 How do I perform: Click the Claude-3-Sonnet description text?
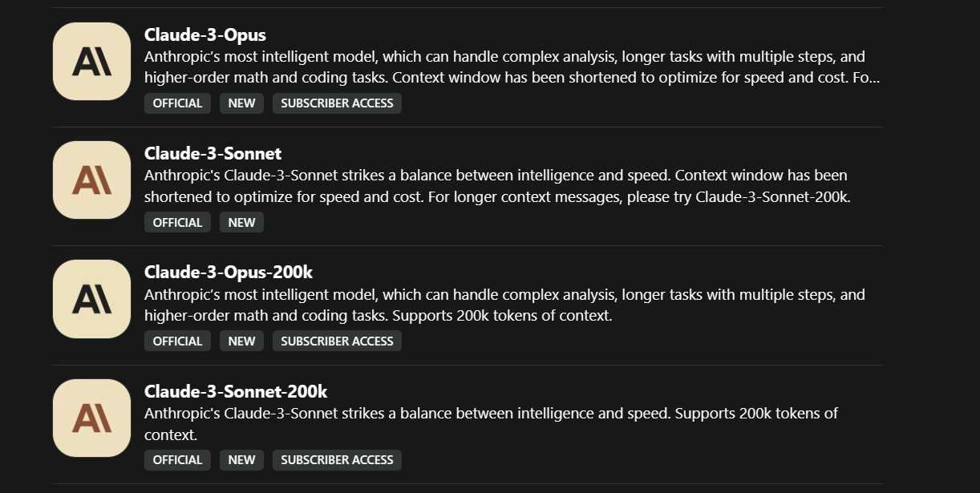[x=497, y=186]
